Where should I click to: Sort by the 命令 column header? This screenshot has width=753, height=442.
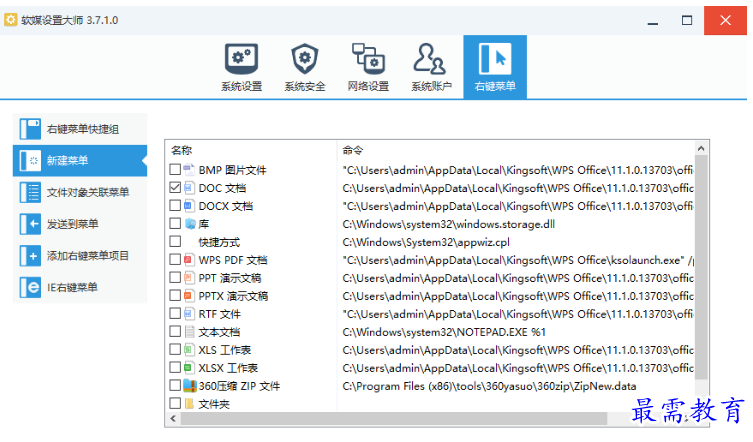click(352, 150)
